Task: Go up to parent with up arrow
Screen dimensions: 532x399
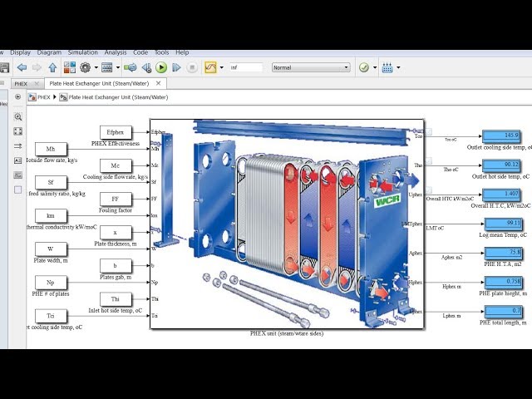Action: click(x=52, y=67)
